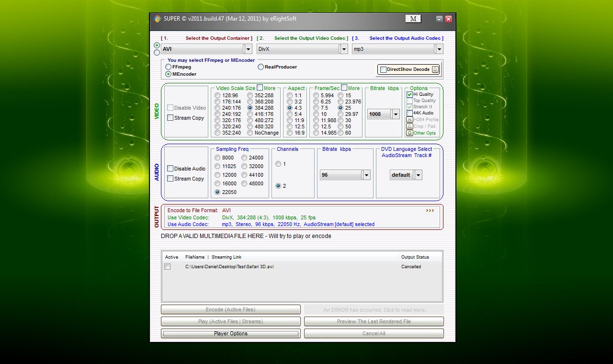Select the FFmpeg encoder radio button
Screen dimensions: 613x364
[x=168, y=67]
